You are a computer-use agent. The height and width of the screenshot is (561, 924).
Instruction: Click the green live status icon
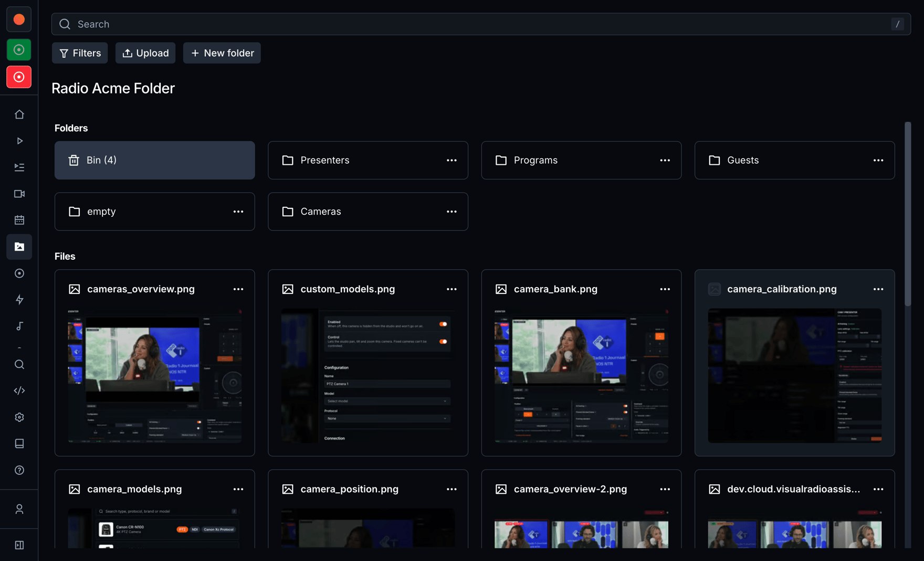point(19,50)
